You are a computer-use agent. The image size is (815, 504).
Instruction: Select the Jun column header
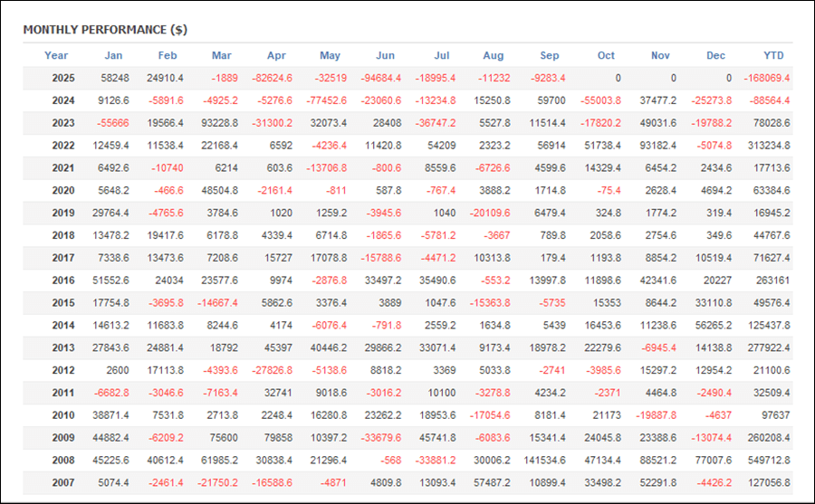[x=385, y=56]
